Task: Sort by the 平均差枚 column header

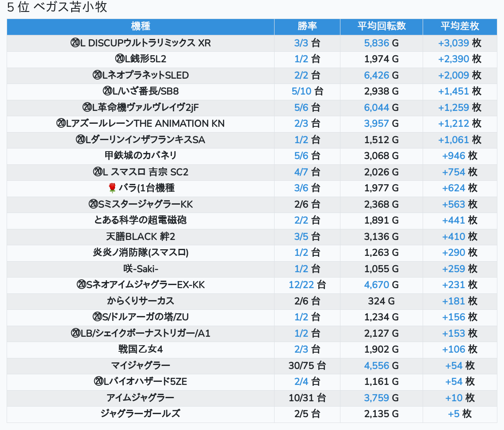Action: pos(459,27)
